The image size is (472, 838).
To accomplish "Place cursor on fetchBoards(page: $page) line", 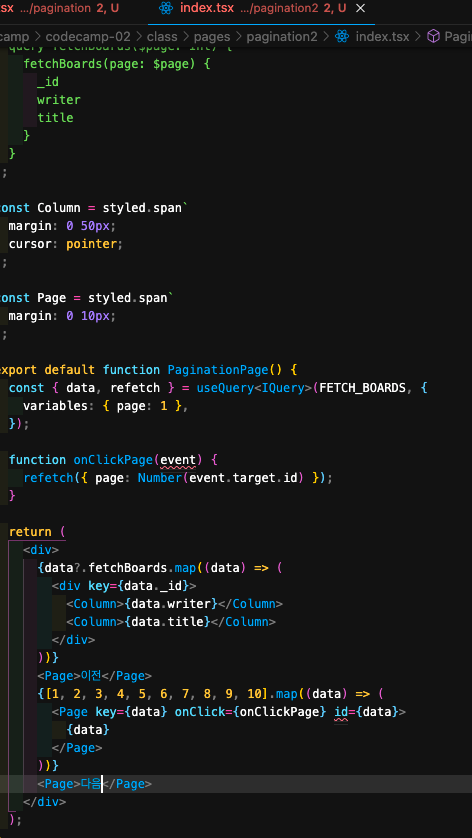I will [x=117, y=64].
